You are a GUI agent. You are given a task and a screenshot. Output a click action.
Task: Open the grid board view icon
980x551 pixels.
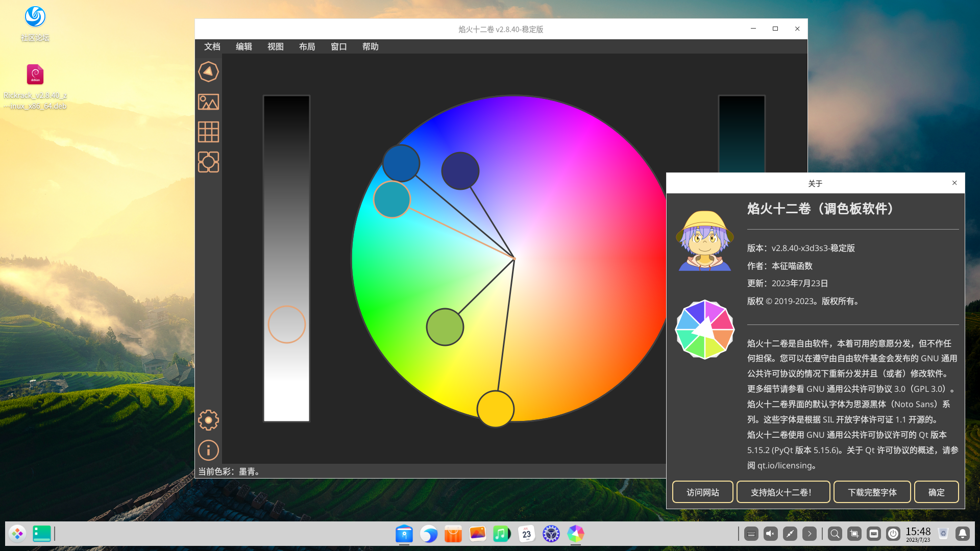click(208, 132)
